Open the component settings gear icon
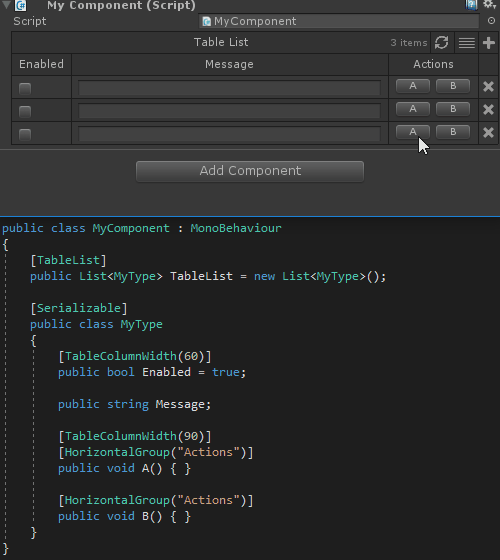The height and width of the screenshot is (560, 500). tap(489, 5)
